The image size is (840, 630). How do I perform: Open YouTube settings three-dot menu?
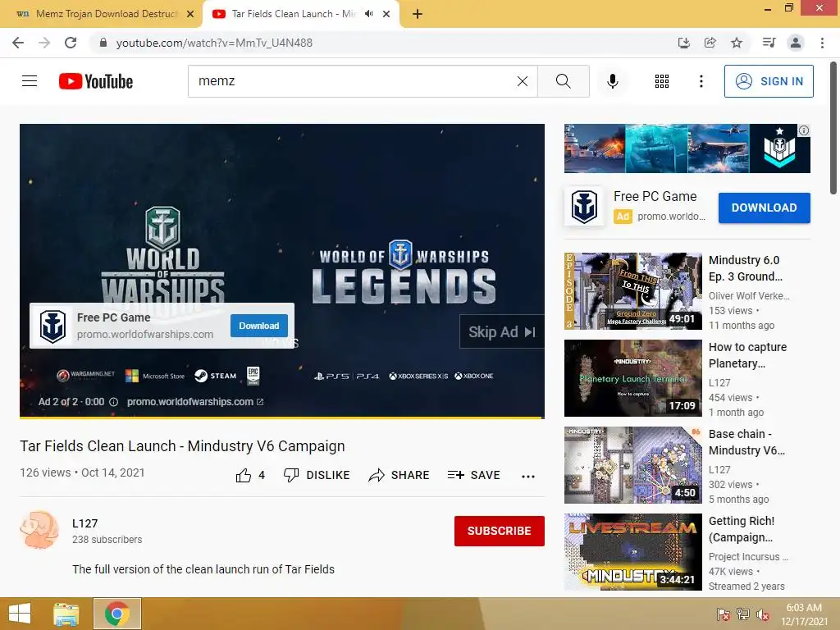coord(701,81)
